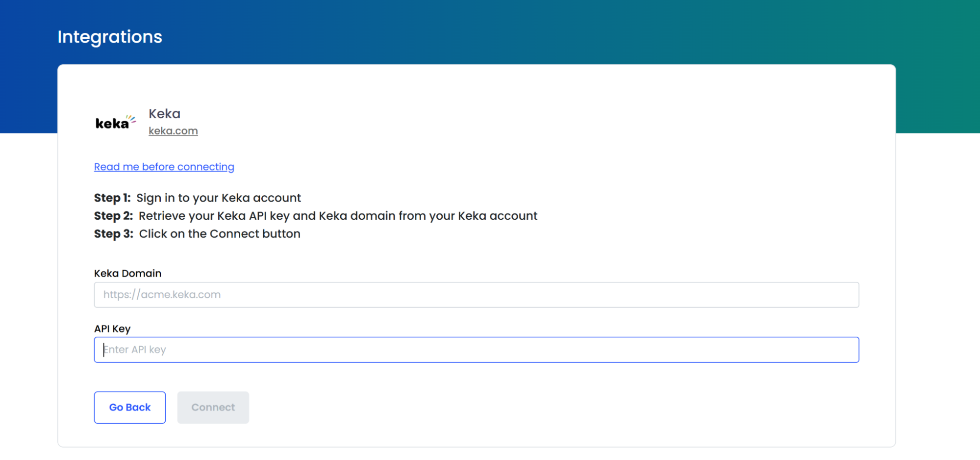980x460 pixels.
Task: Click the Integrations page heading
Action: click(x=110, y=37)
